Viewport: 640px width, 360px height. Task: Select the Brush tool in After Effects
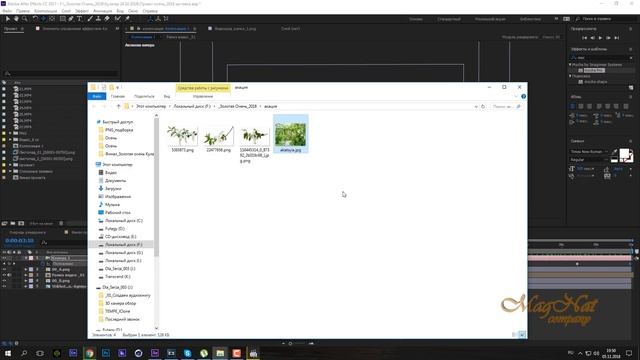[x=90, y=19]
